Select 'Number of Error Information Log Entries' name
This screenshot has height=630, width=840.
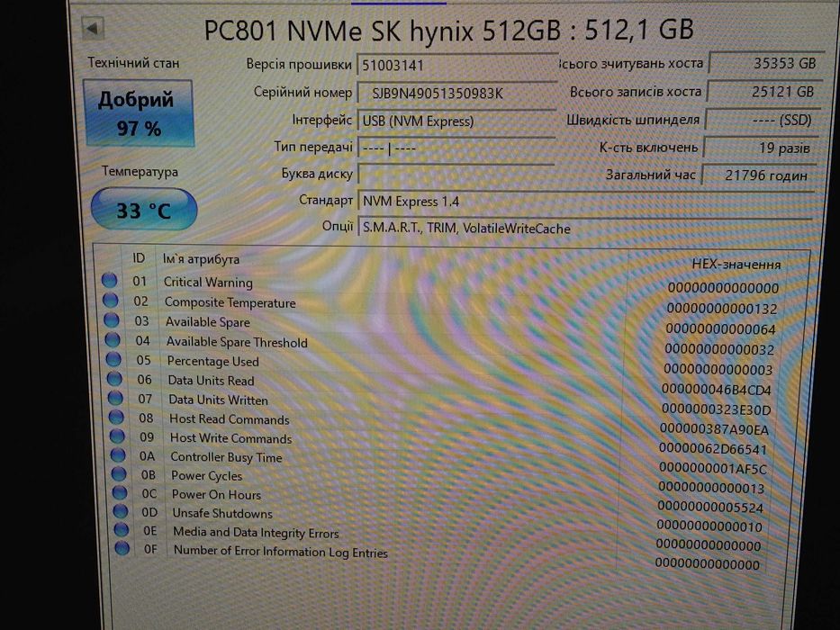tap(281, 551)
